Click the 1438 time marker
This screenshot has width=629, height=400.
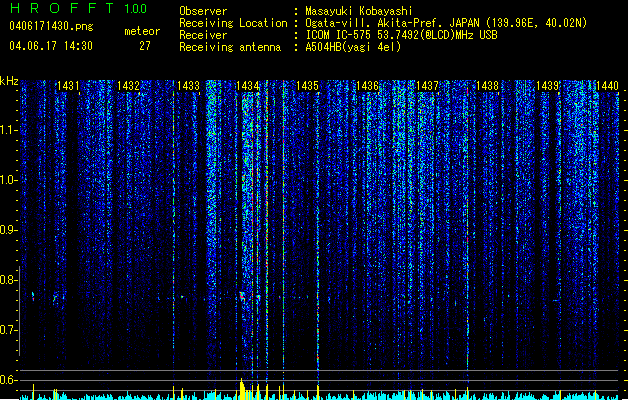pos(487,86)
